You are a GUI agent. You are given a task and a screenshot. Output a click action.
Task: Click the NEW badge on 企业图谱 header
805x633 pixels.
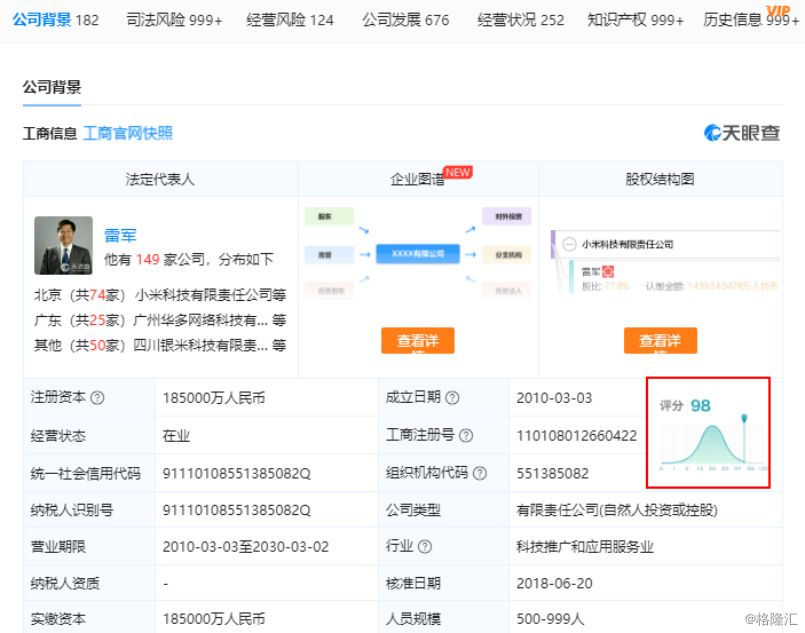[x=456, y=171]
